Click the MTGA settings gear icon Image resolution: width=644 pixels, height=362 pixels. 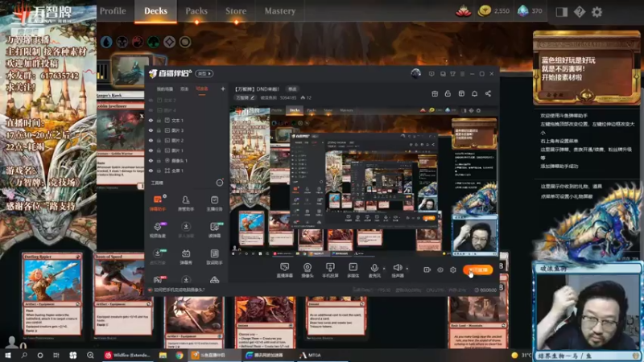tap(597, 12)
